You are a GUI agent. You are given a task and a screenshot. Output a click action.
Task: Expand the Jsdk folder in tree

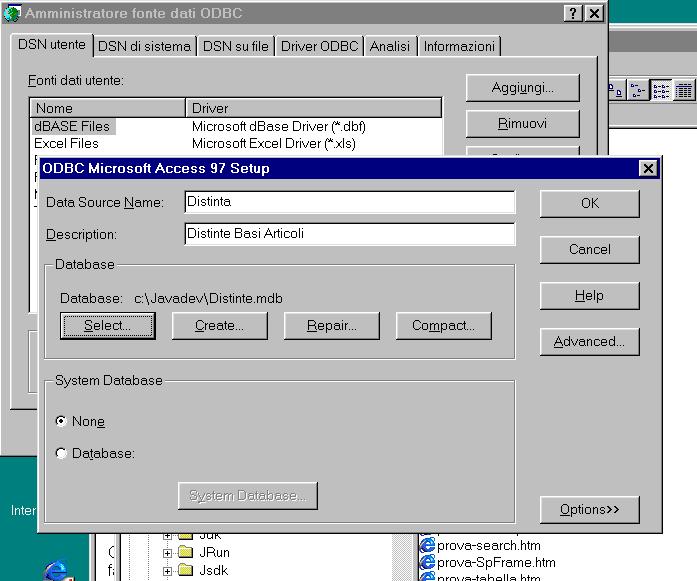point(167,571)
